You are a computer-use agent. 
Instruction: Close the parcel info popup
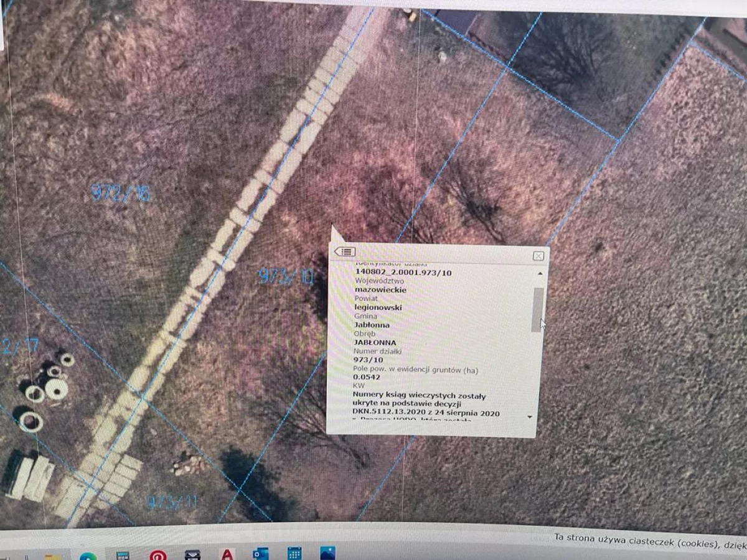point(538,256)
